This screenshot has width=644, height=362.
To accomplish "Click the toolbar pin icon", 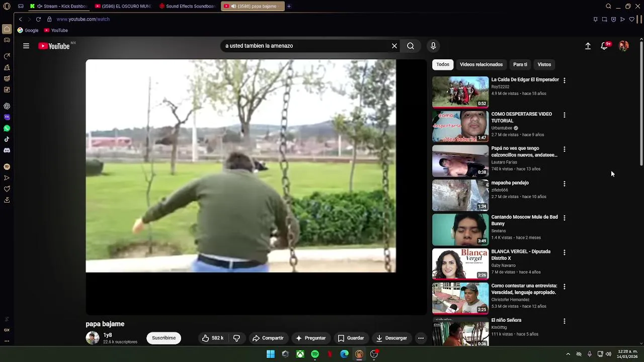I will coord(595,19).
